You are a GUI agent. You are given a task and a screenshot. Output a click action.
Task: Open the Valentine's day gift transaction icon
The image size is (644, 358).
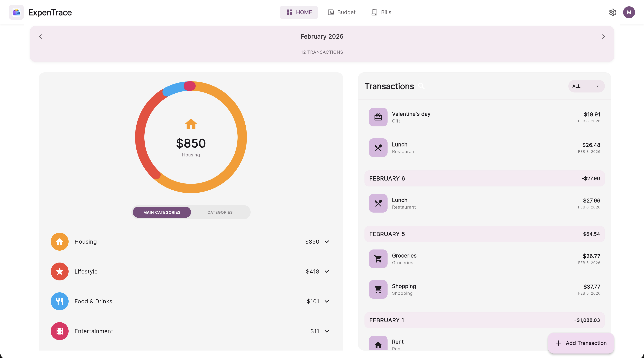(378, 117)
